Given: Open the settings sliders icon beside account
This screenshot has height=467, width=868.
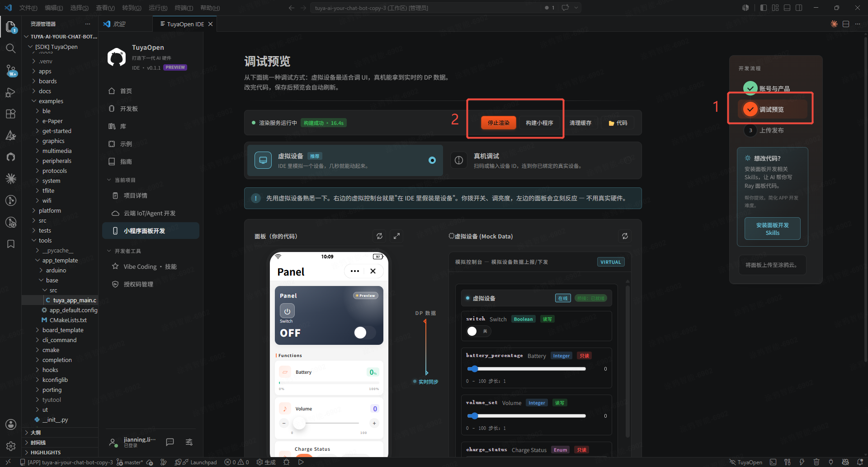Looking at the screenshot, I should (189, 442).
